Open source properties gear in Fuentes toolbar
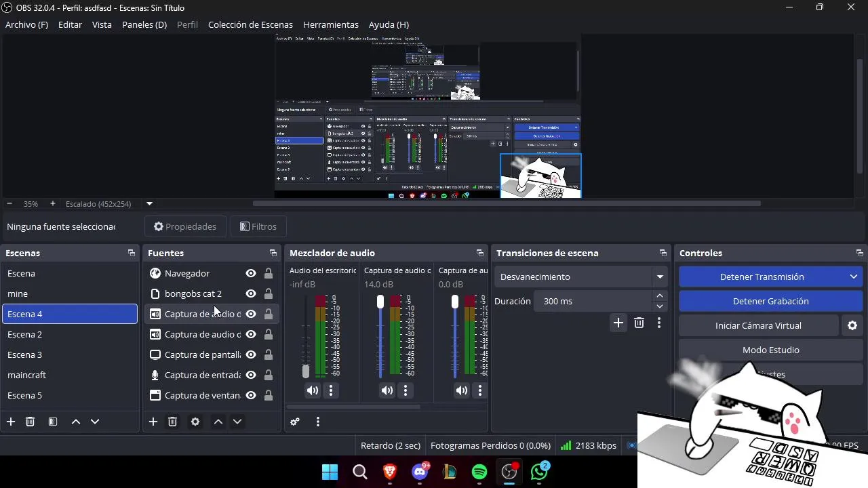Image resolution: width=868 pixels, height=488 pixels. (x=195, y=422)
